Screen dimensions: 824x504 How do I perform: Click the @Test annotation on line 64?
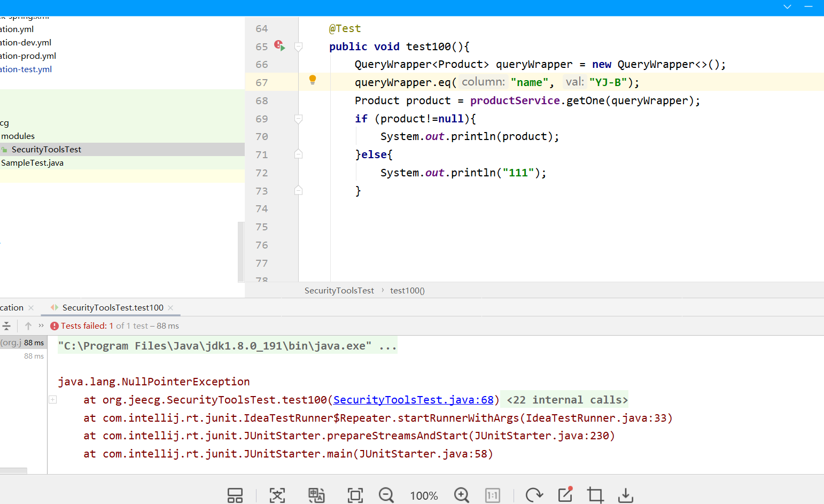click(345, 28)
